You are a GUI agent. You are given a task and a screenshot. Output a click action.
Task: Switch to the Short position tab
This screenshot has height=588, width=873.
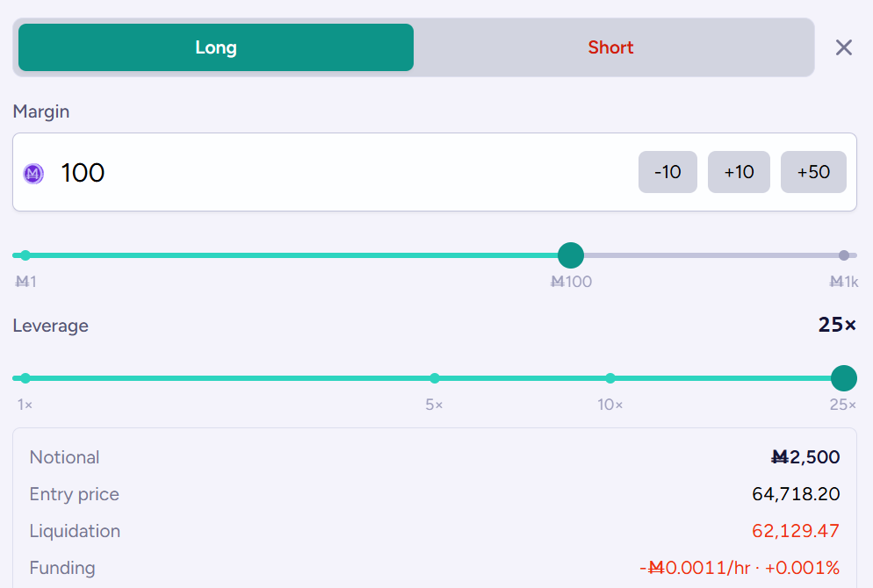coord(610,47)
